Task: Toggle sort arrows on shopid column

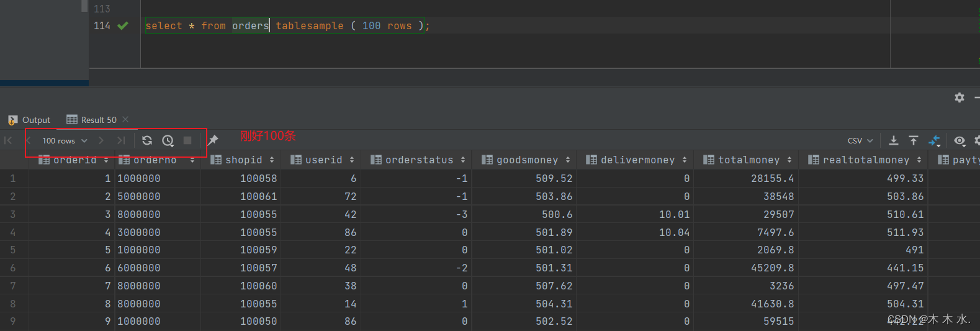Action: click(x=272, y=160)
